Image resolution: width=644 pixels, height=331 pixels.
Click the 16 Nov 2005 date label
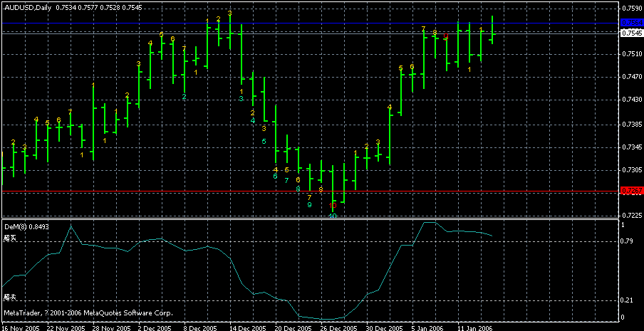[x=19, y=327]
